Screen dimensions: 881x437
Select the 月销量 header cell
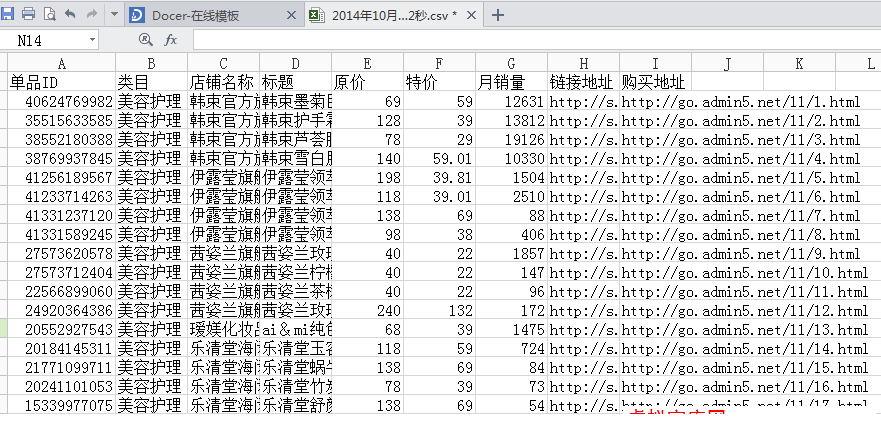[511, 81]
